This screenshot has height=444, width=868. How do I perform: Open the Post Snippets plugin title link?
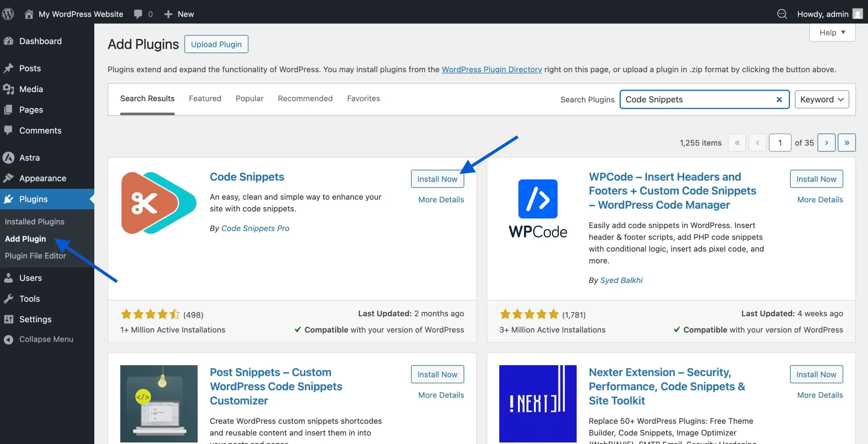point(276,386)
